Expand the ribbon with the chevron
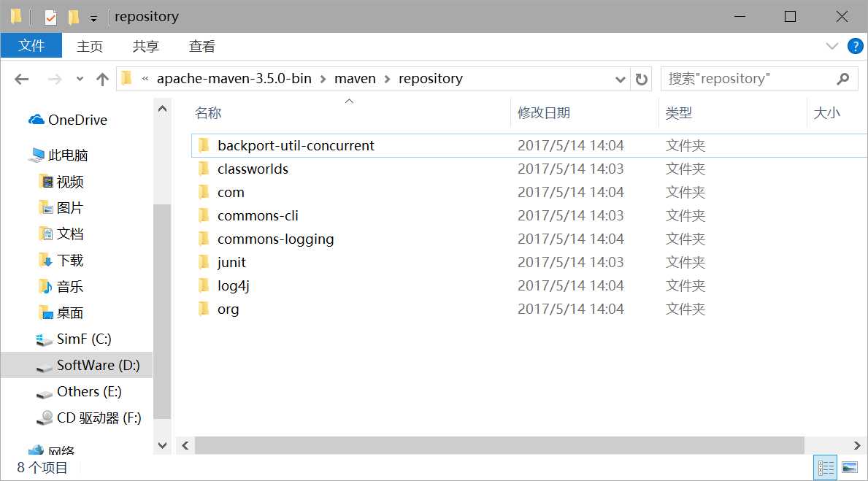 point(831,46)
